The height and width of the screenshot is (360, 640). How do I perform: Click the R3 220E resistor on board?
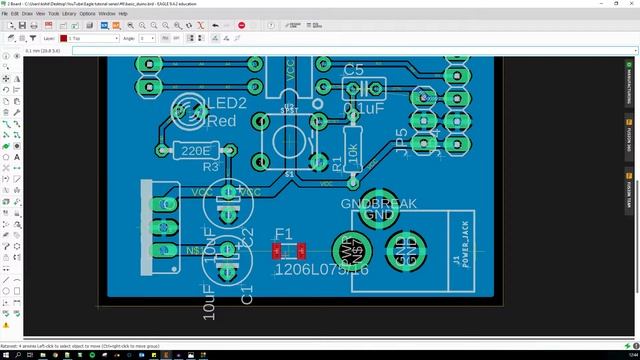[196, 151]
